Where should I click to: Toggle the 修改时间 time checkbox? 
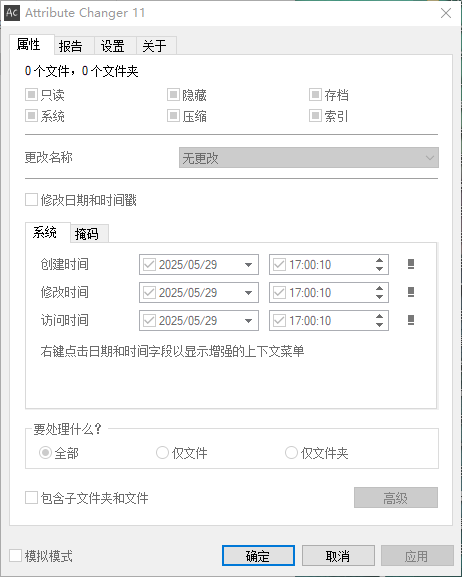tap(279, 293)
